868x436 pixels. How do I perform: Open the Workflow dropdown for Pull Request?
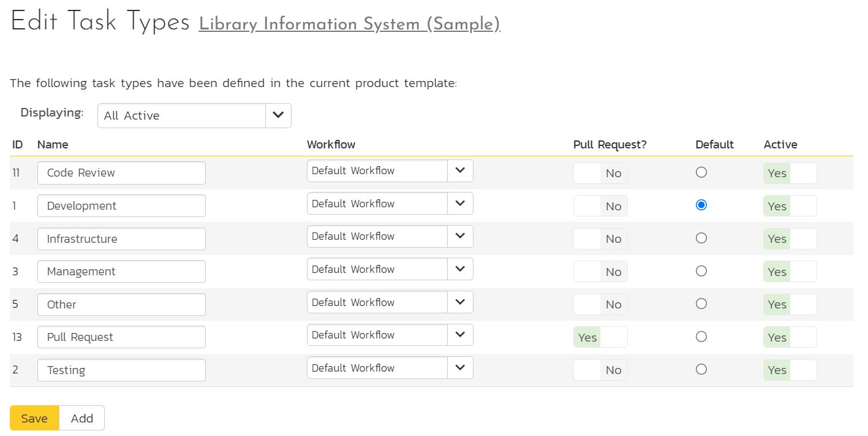390,335
